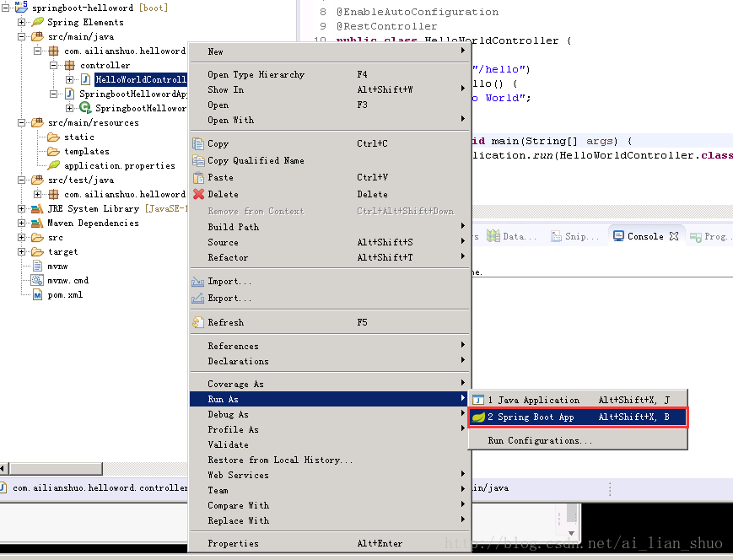Select pom.xml in project tree

[x=65, y=295]
